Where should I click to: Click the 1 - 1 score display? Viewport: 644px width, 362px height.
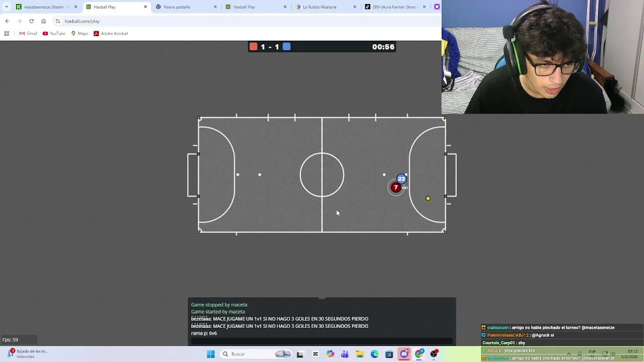tap(270, 47)
